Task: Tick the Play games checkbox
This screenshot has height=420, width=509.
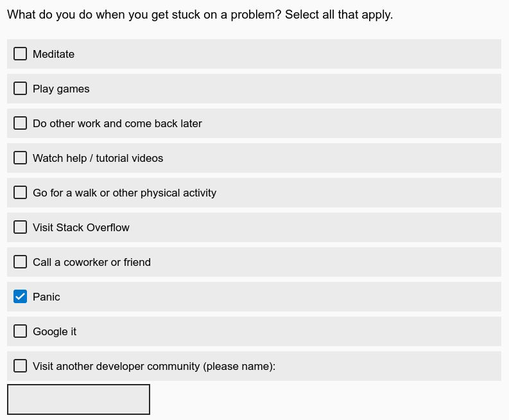Action: pyautogui.click(x=21, y=89)
